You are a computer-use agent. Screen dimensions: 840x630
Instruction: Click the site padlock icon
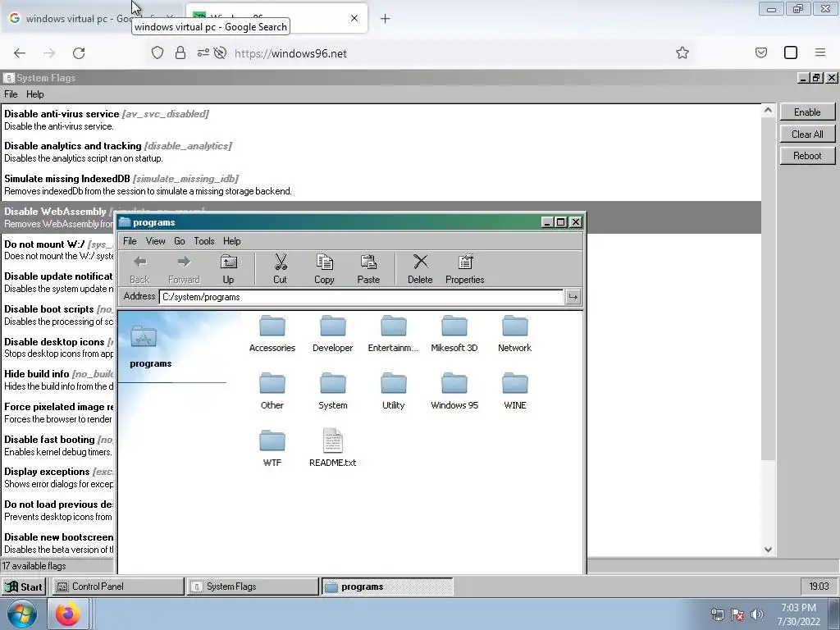[x=180, y=53]
